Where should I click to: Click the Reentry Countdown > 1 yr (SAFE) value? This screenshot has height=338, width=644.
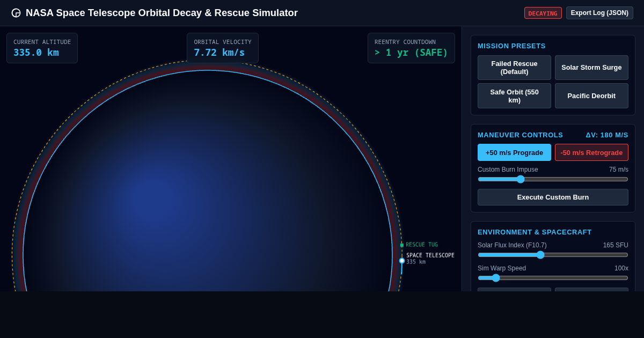point(411,53)
